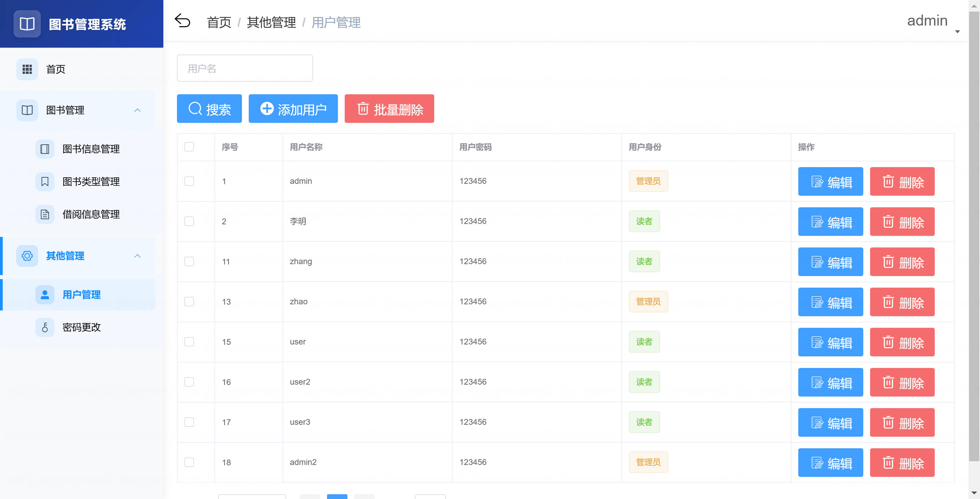980x499 pixels.
Task: Select 用户管理 menu item
Action: point(78,295)
